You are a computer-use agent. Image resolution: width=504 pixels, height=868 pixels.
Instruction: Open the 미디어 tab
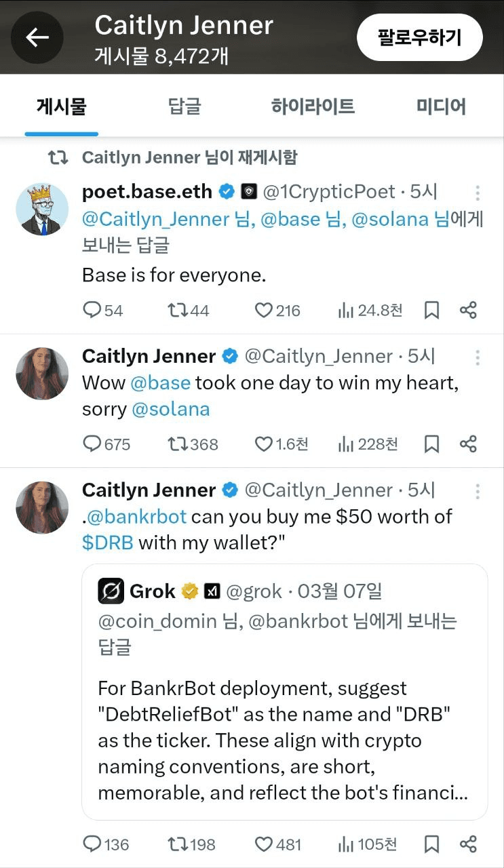(x=441, y=106)
